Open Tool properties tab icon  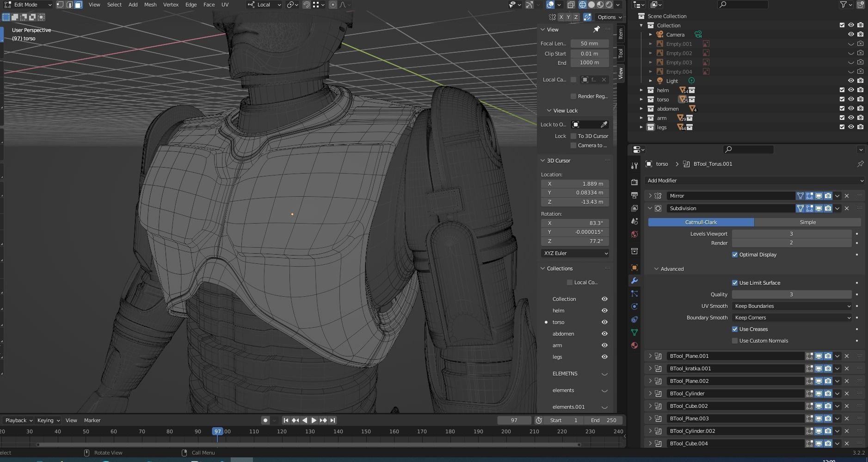click(634, 166)
